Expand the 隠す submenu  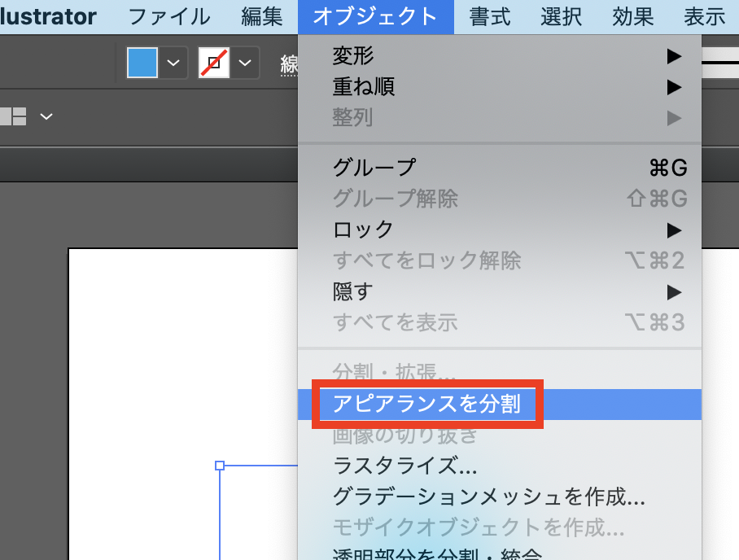(x=353, y=291)
